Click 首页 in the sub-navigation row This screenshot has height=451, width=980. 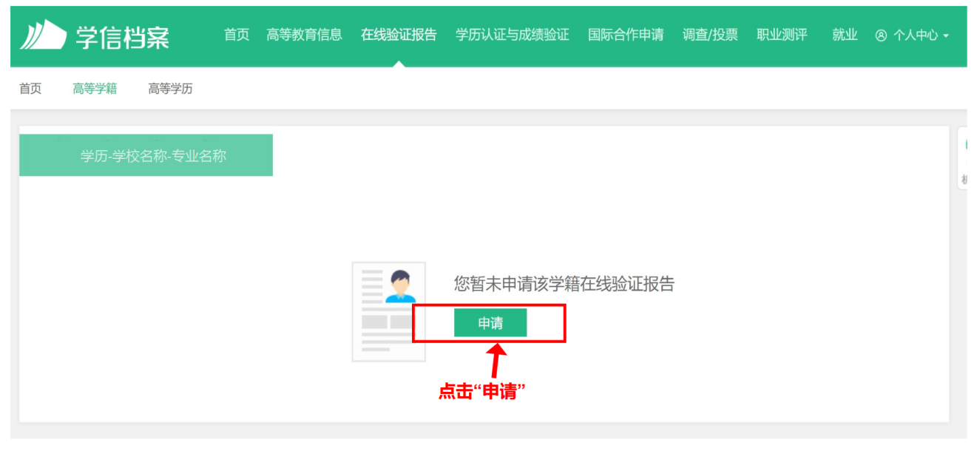tap(30, 89)
